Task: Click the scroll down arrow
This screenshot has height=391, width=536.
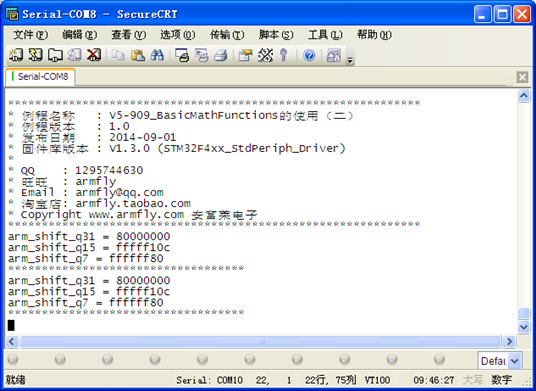Action: (524, 327)
